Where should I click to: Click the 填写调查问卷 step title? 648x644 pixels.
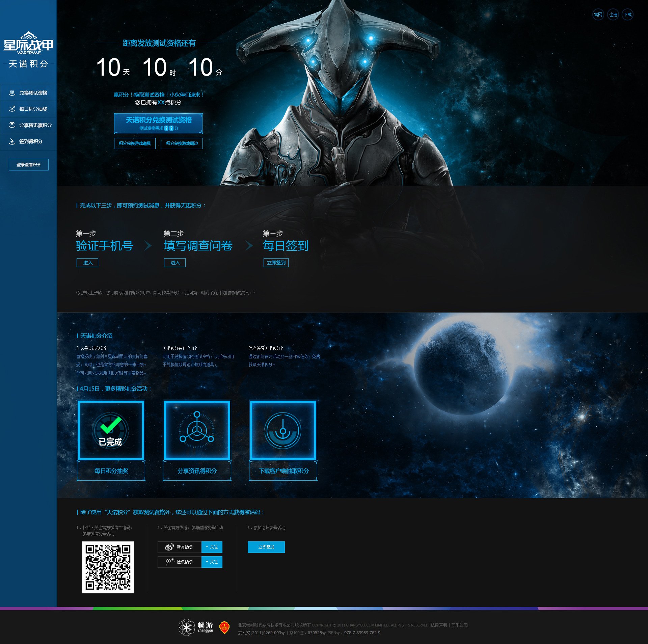pos(198,246)
